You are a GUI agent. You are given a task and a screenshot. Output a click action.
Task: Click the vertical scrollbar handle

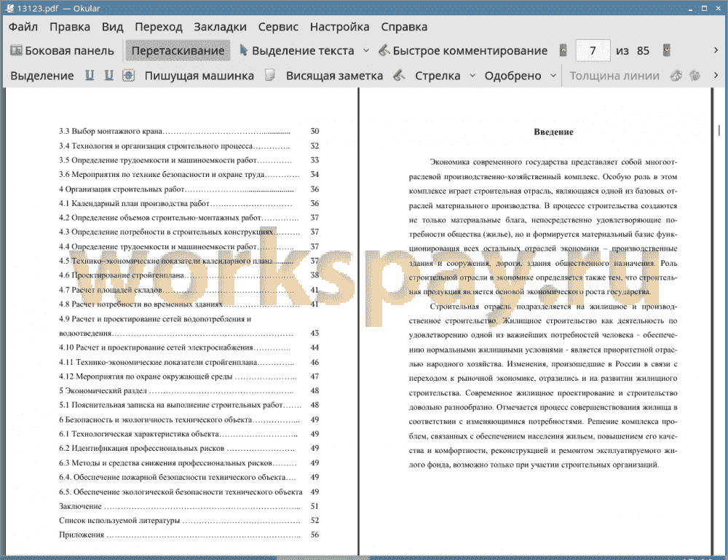[719, 130]
